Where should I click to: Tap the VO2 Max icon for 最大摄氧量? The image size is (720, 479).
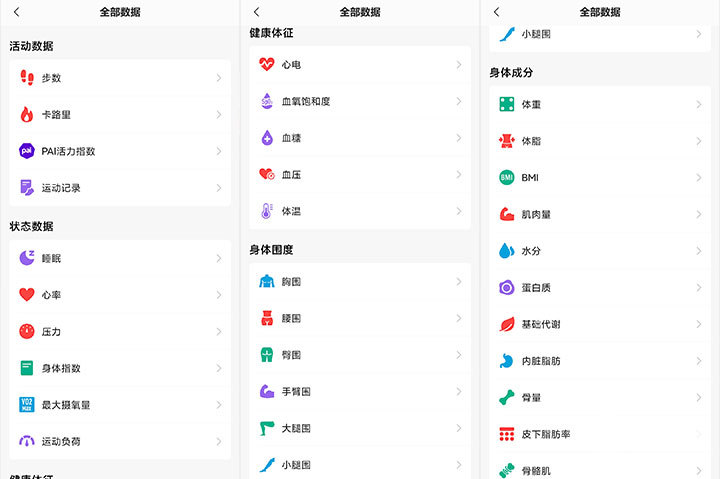pos(27,405)
